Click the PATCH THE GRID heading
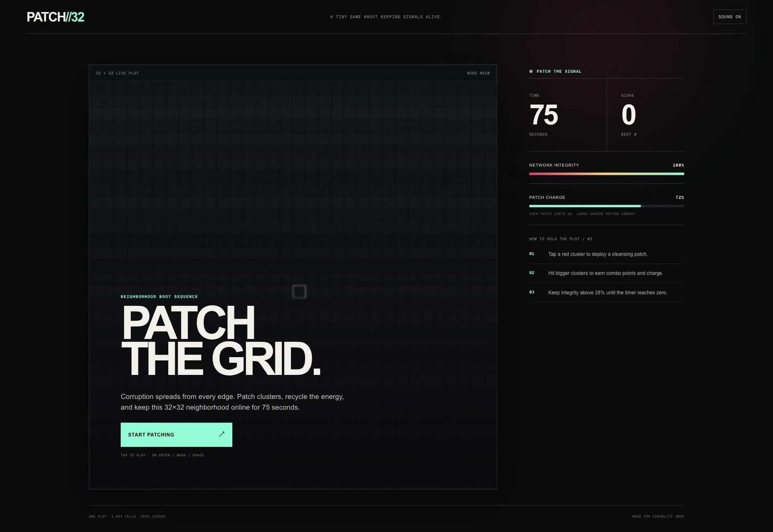This screenshot has width=773, height=532. click(x=221, y=340)
